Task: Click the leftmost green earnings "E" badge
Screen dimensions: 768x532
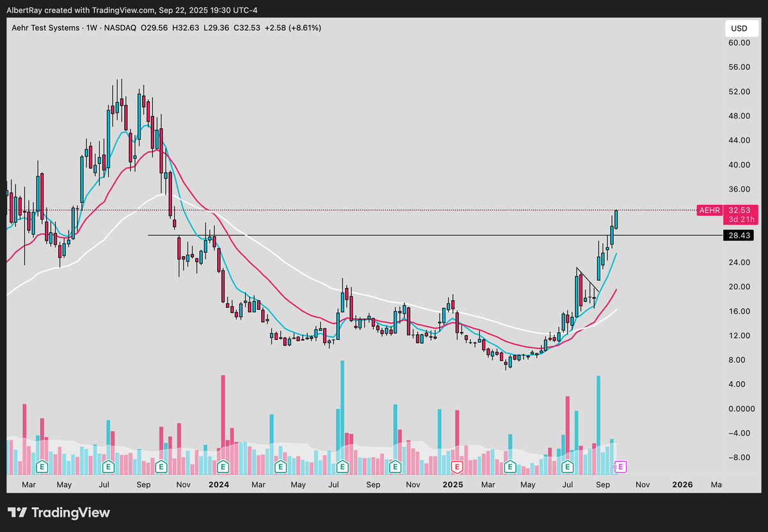Action: coord(42,467)
